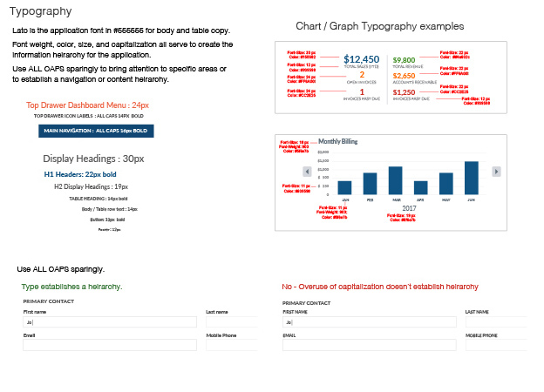This screenshot has height=392, width=544.
Task: Click the $12,450 total sales figure
Action: click(x=362, y=59)
